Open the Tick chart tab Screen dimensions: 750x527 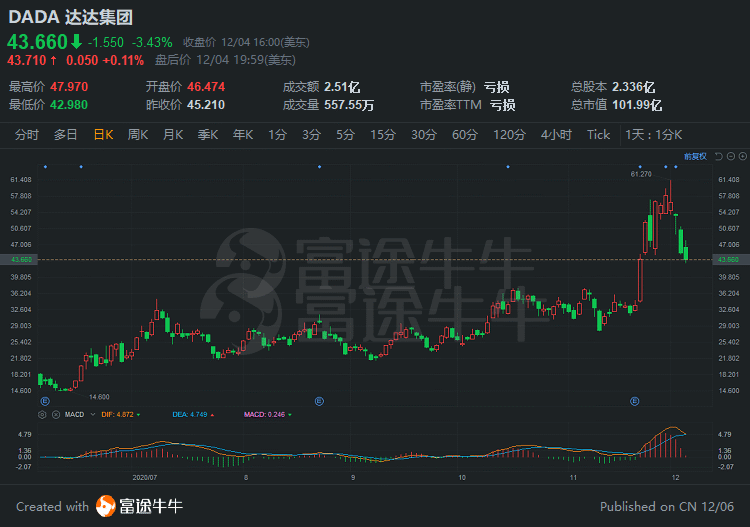tap(598, 135)
